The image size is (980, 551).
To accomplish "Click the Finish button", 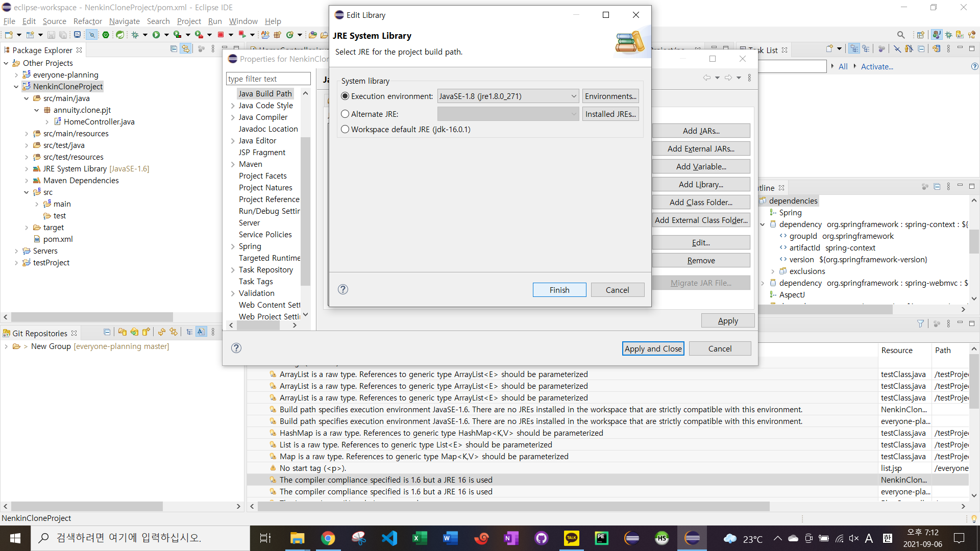I will (559, 290).
